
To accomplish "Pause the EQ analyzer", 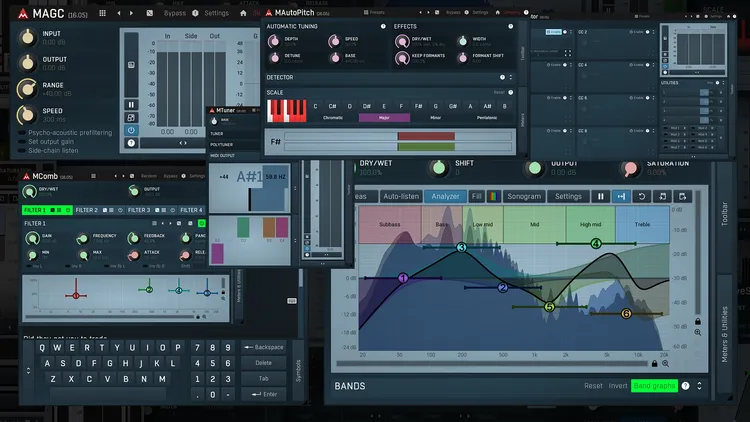I will 601,196.
